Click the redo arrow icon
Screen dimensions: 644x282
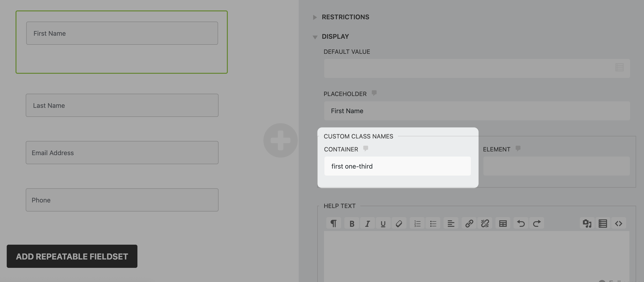click(536, 223)
